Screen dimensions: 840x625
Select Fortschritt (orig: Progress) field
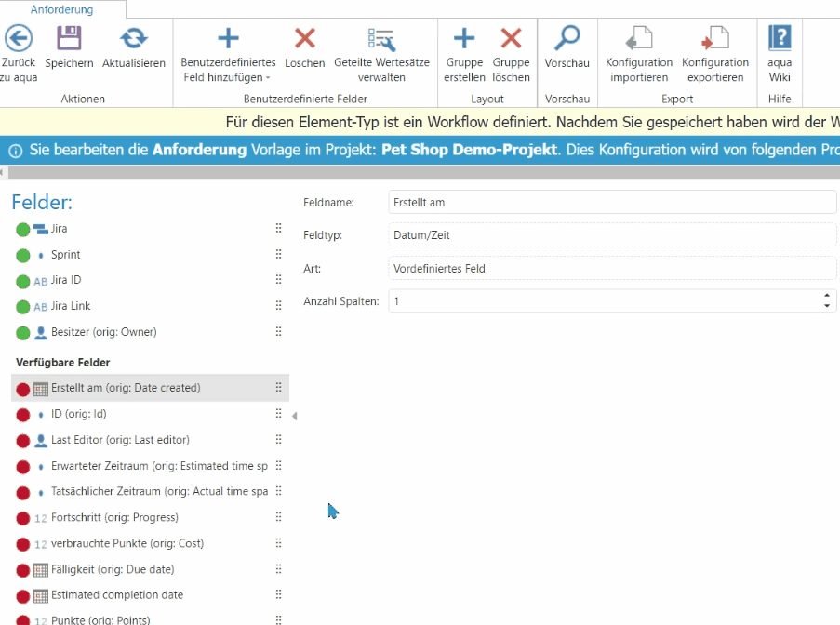coord(114,517)
